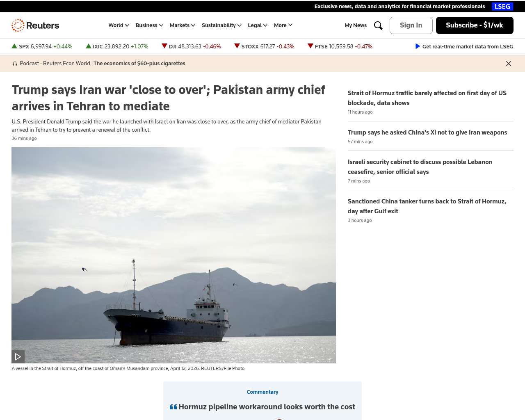Click the blue arrow beside real-time market data
This screenshot has height=420, width=525.
pos(418,46)
